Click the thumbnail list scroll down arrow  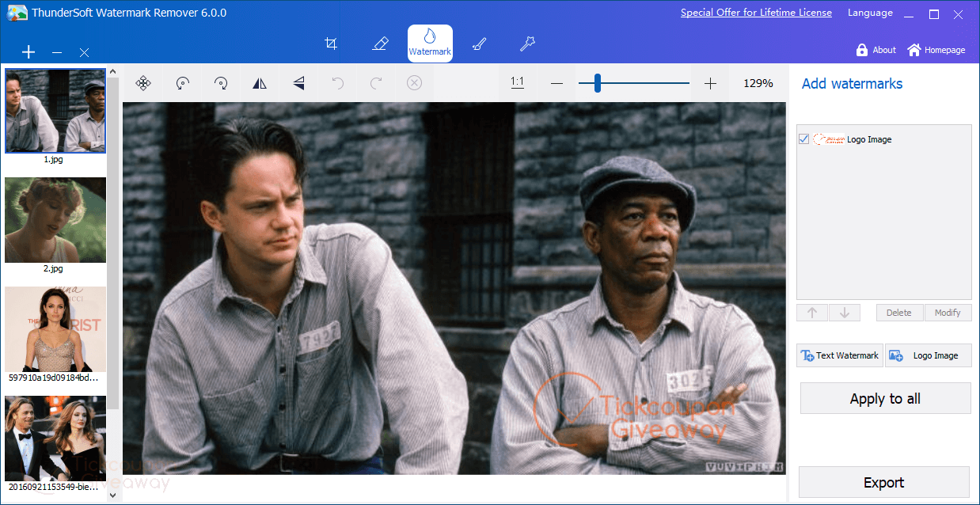tap(112, 495)
